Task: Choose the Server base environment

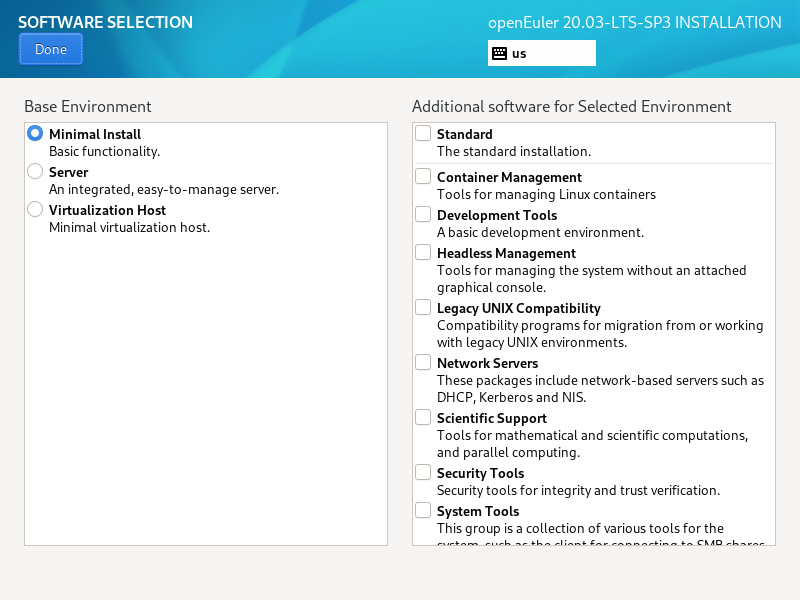Action: [x=35, y=171]
